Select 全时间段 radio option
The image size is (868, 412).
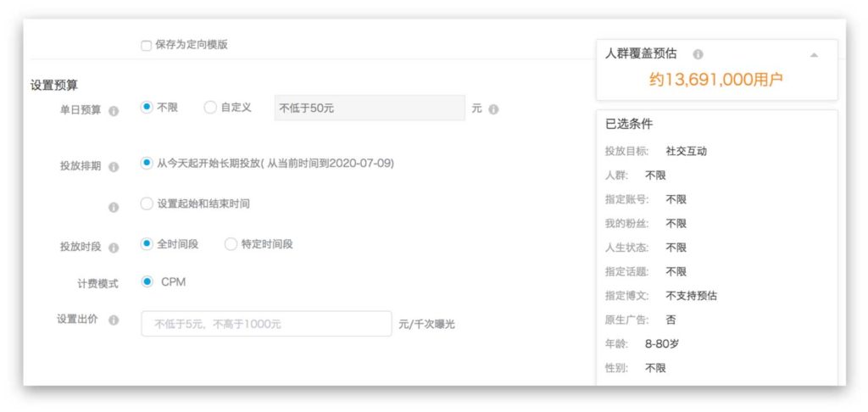click(x=146, y=243)
